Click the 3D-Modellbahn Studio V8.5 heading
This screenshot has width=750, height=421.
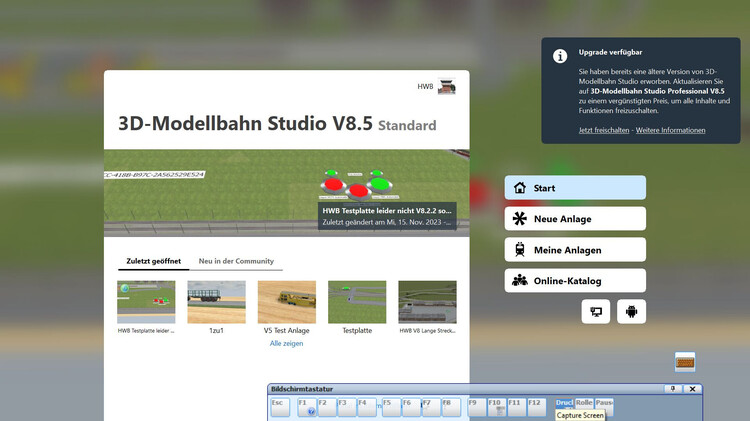click(x=245, y=123)
